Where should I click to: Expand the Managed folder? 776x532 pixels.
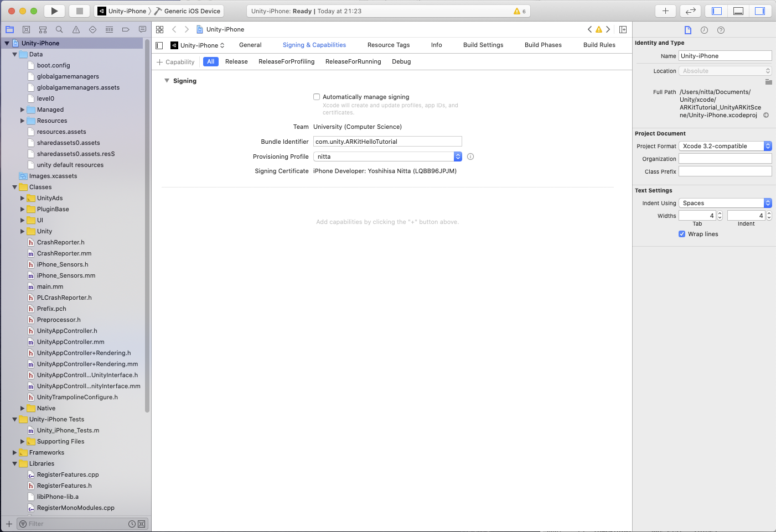click(x=23, y=109)
